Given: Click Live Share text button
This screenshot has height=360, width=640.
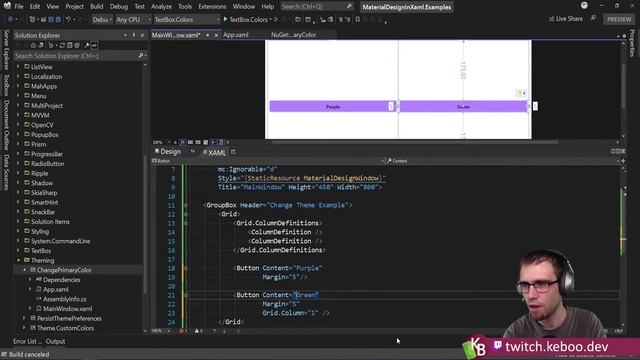Looking at the screenshot, I should tap(569, 19).
